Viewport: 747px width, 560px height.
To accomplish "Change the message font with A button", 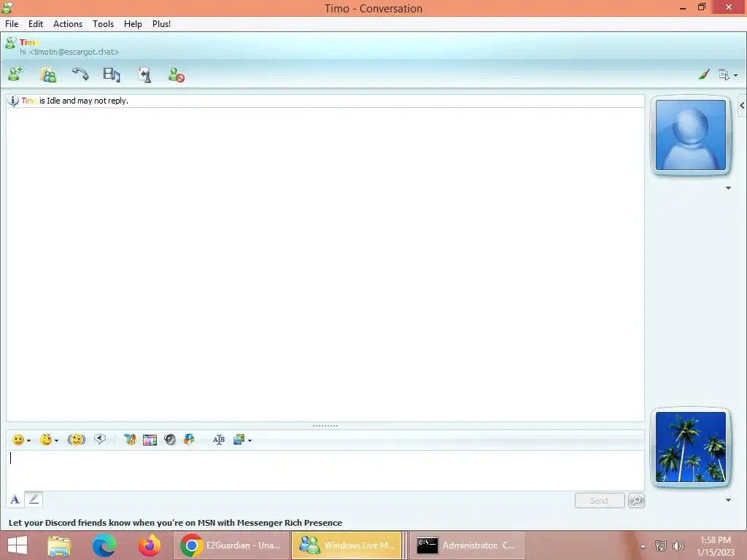I will click(15, 499).
